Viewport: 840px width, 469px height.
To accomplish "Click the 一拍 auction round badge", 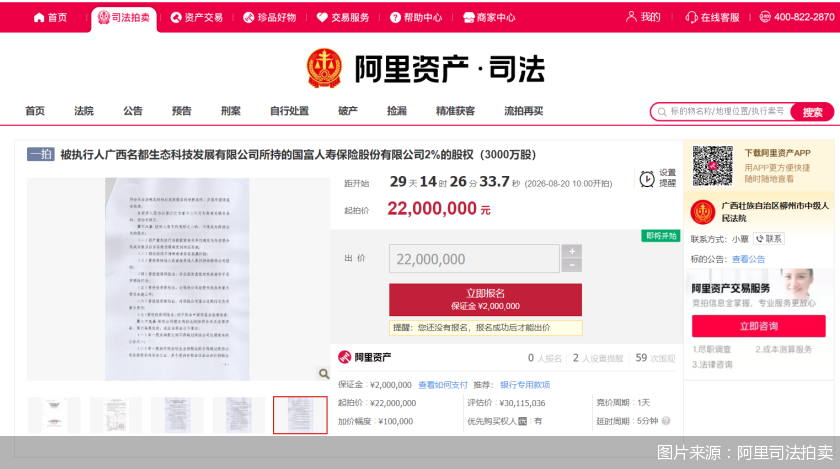I will [x=41, y=154].
